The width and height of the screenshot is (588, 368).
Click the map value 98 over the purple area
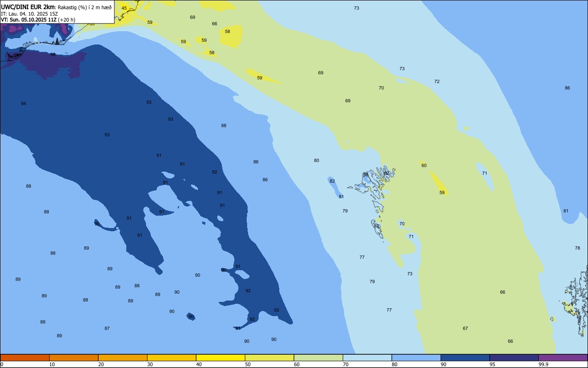pyautogui.click(x=53, y=55)
